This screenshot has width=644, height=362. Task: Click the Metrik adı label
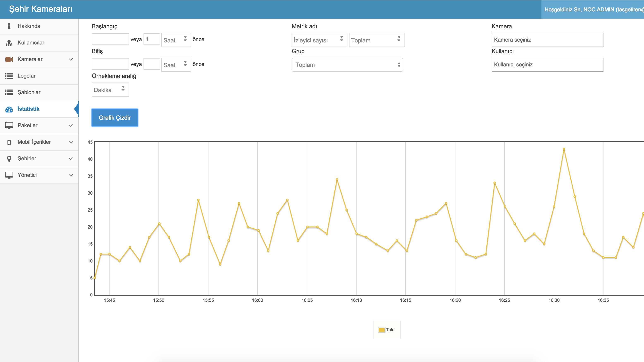pyautogui.click(x=304, y=26)
